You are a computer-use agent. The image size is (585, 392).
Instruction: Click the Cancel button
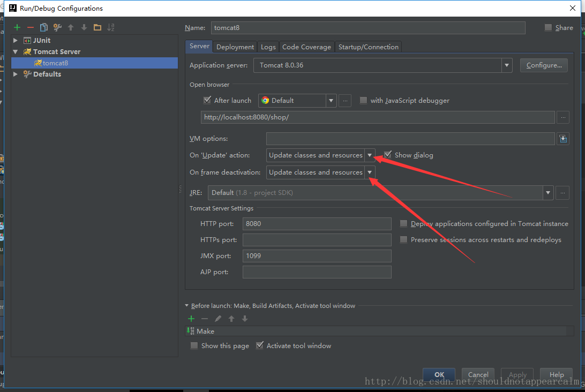tap(478, 374)
